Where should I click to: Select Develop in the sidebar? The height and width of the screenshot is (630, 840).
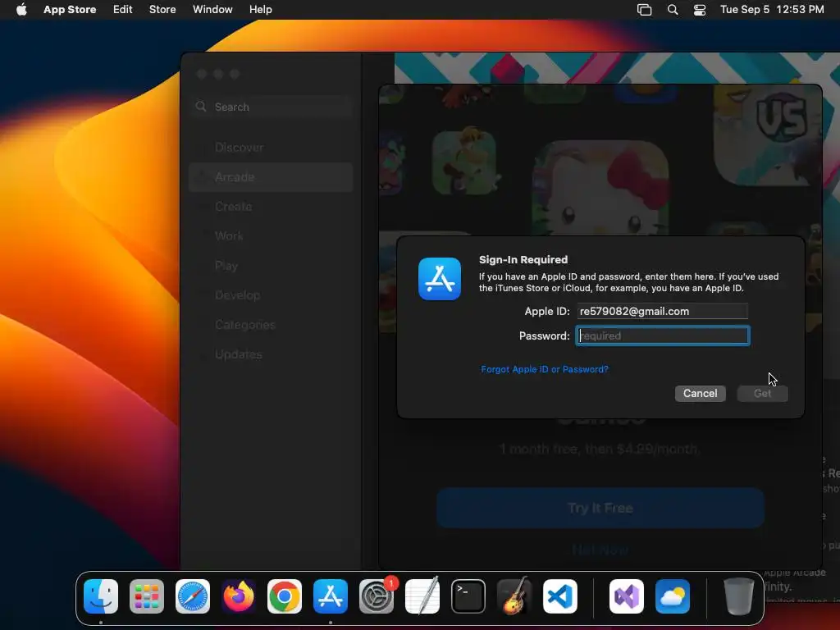point(271,295)
